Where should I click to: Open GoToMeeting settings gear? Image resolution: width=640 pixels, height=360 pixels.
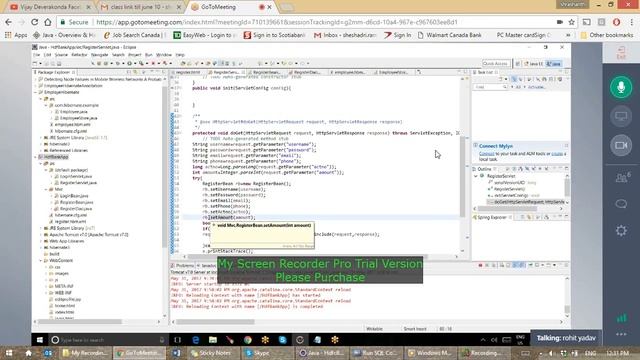point(621,231)
